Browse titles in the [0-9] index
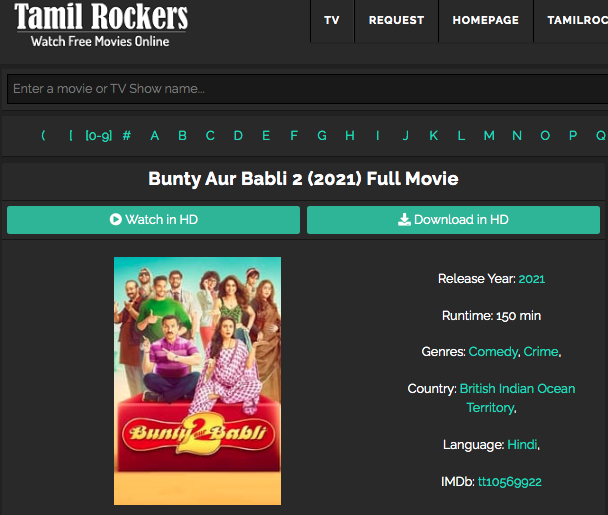The image size is (608, 515). (98, 136)
